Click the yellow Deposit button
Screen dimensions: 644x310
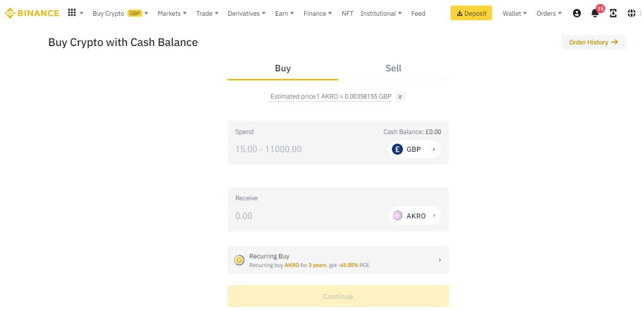(x=471, y=14)
